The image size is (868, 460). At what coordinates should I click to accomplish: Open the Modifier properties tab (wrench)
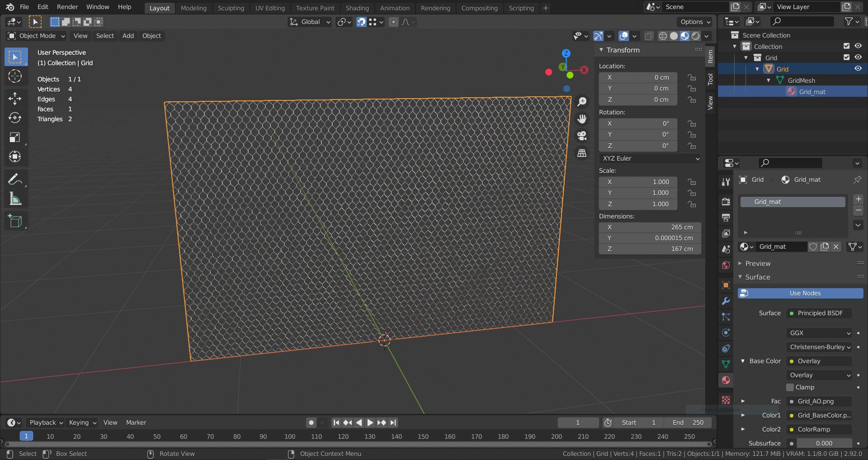coord(726,301)
